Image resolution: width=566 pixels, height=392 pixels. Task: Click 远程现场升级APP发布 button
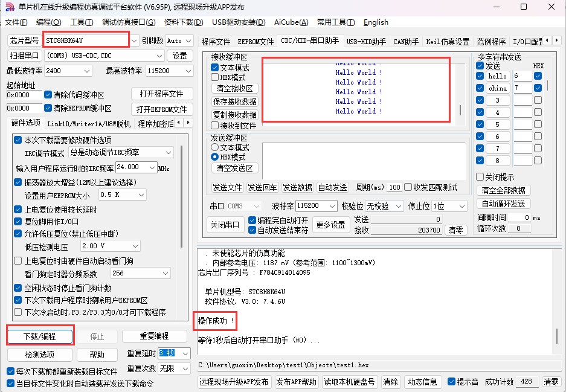[x=234, y=382]
